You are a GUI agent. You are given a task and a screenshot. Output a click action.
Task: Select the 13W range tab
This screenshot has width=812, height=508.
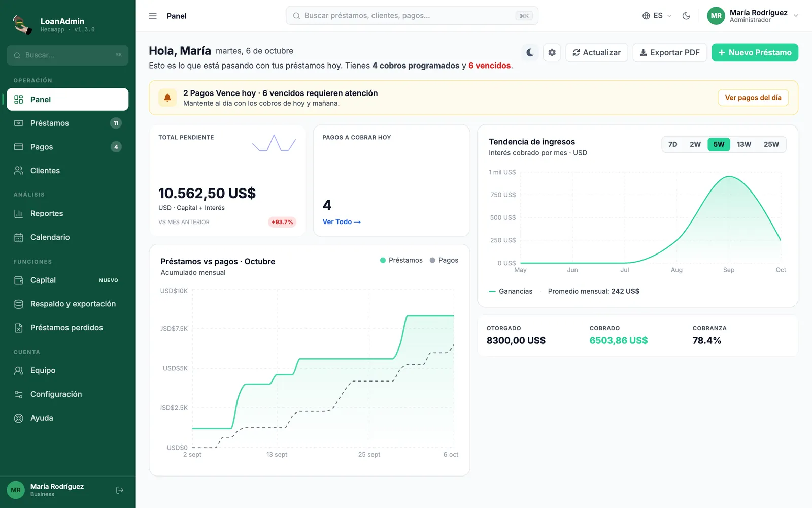744,144
